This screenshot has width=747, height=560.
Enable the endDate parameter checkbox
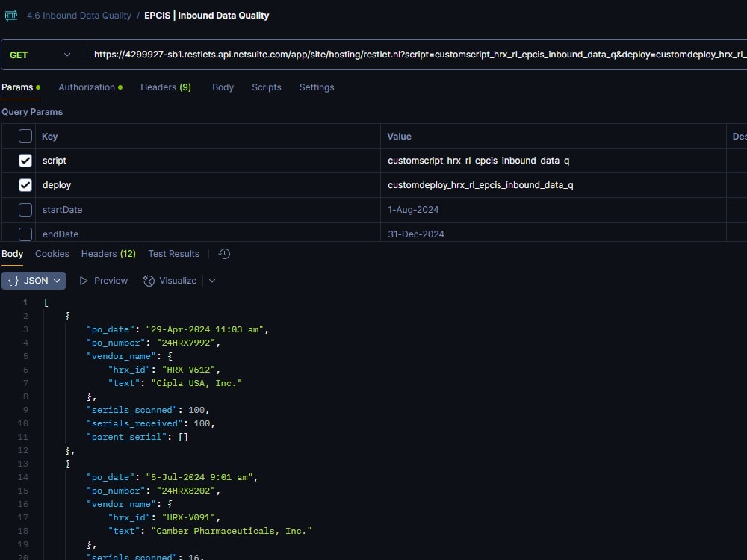click(25, 234)
